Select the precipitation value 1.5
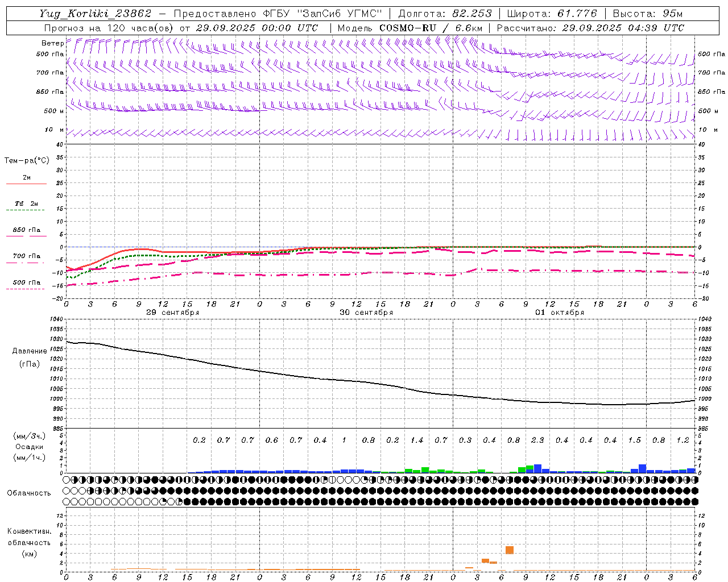Viewport: 728px width, 582px height. (634, 440)
